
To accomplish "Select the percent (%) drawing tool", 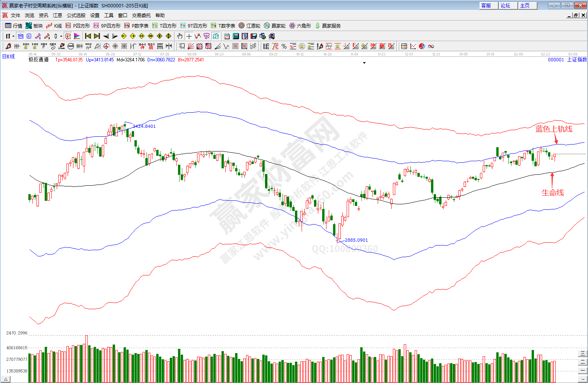I will 284,46.
